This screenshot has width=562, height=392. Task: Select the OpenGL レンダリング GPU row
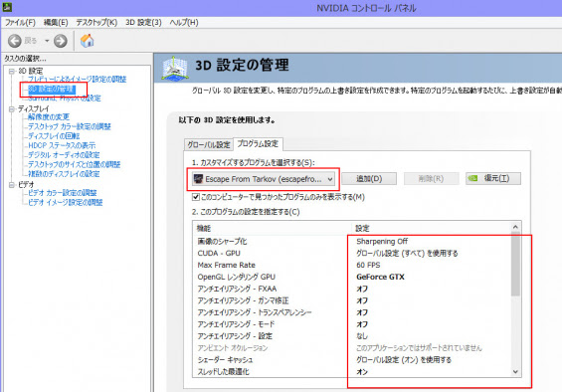[x=351, y=277]
